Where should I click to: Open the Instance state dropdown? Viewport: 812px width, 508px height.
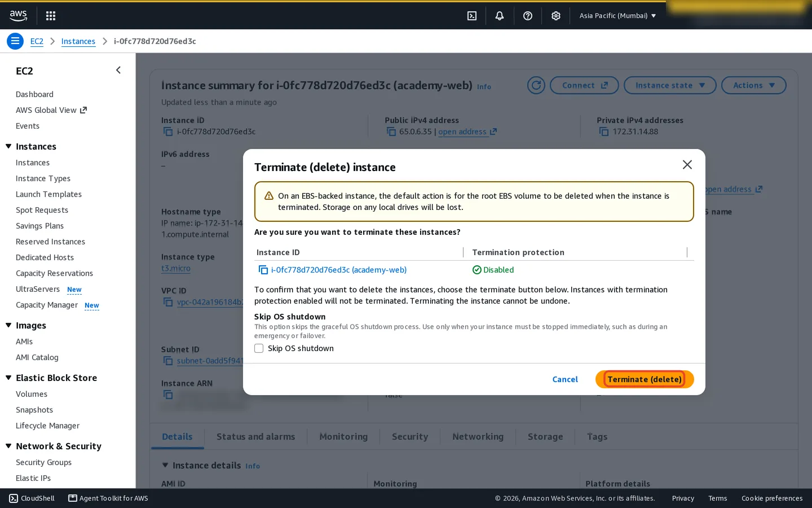point(670,85)
